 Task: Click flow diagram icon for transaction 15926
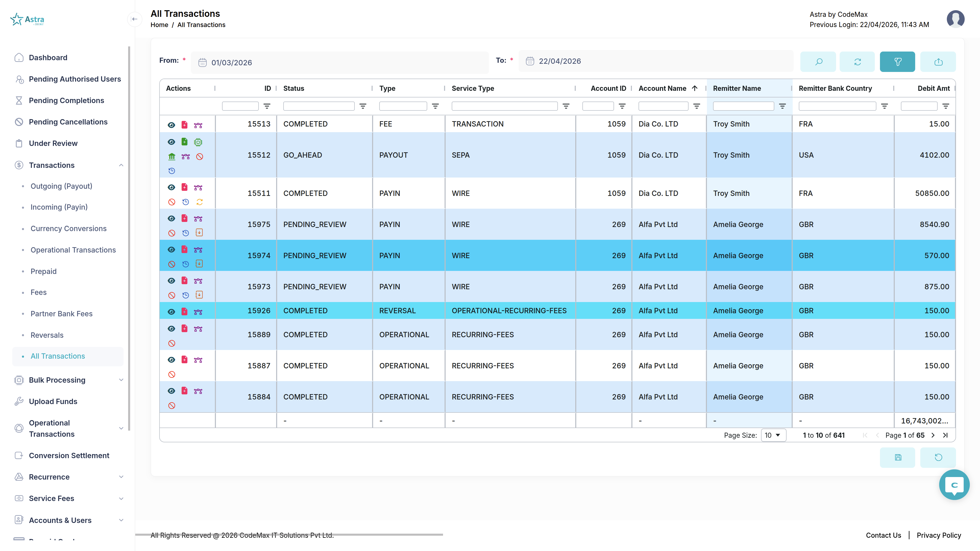(x=198, y=312)
